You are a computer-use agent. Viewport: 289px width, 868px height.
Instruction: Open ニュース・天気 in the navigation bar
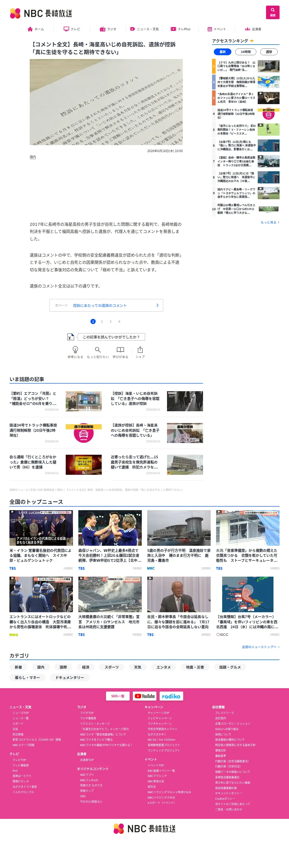[144, 29]
